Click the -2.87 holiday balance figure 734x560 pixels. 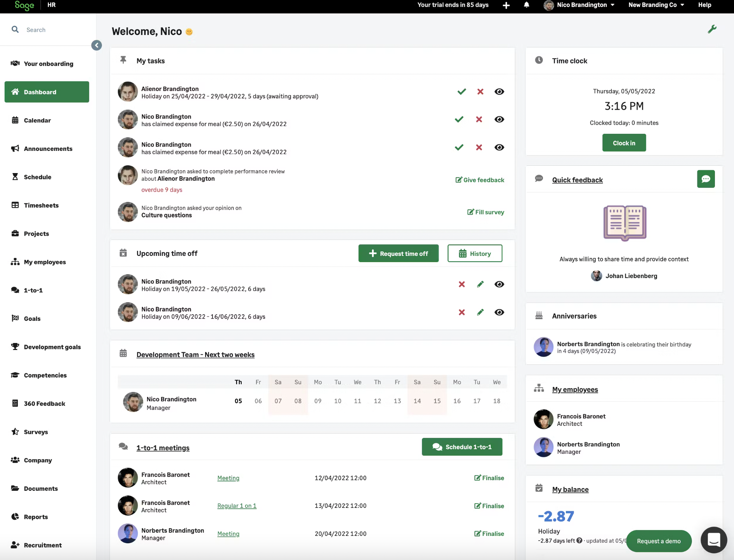pos(555,516)
